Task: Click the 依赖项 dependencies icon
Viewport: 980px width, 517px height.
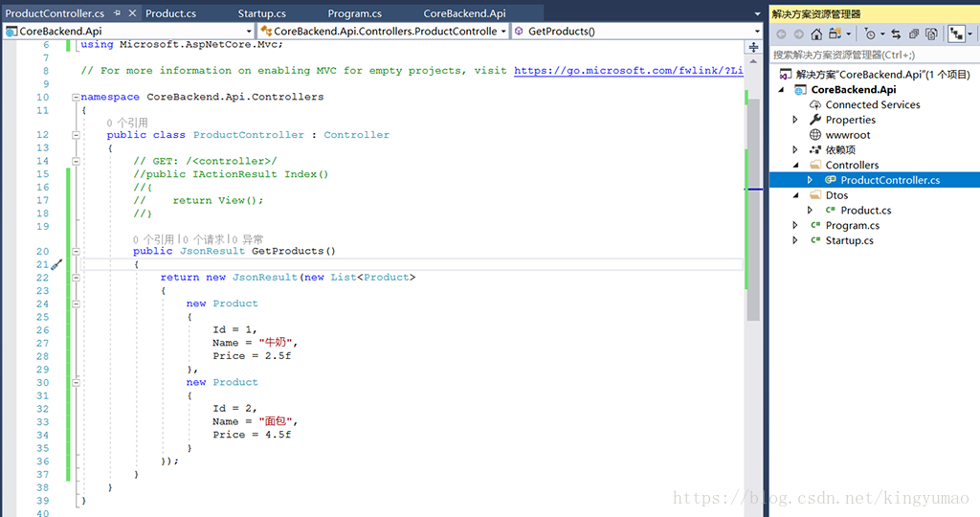Action: coord(815,149)
